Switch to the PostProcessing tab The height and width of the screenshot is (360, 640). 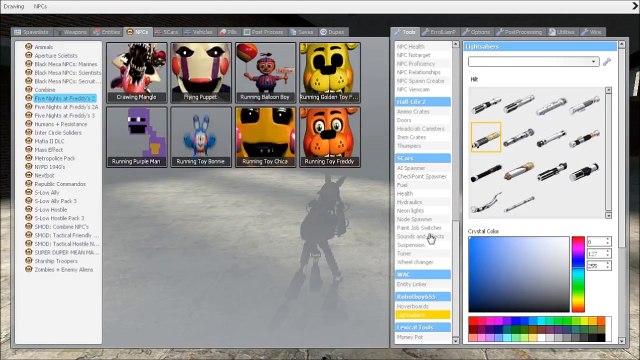pos(519,32)
